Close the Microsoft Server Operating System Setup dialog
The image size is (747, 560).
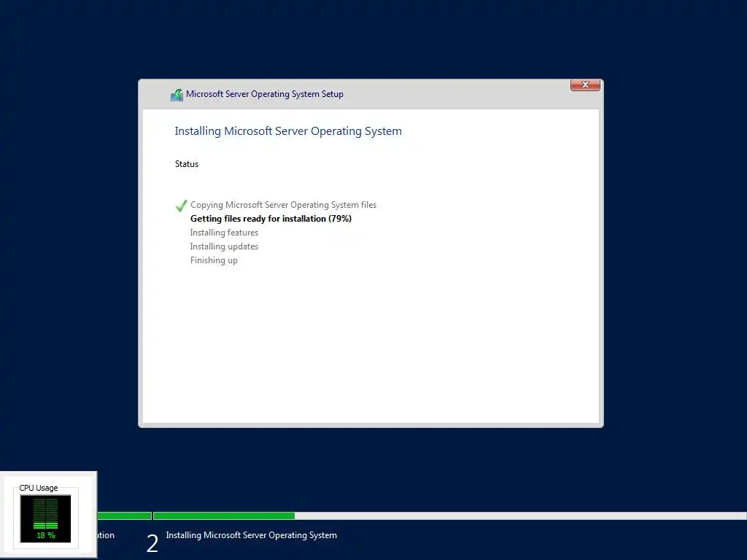point(585,85)
